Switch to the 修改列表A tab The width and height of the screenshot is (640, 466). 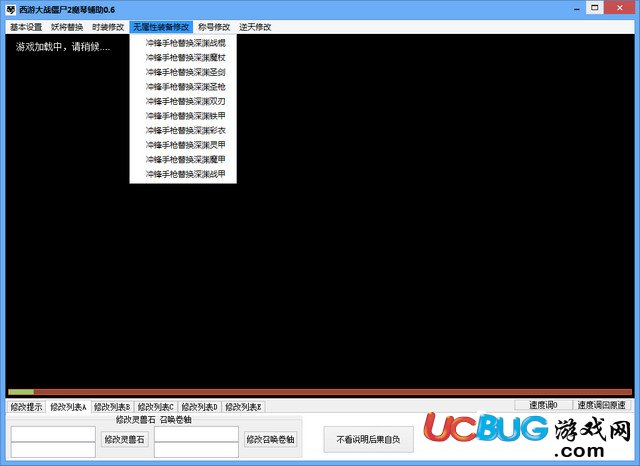(68, 407)
